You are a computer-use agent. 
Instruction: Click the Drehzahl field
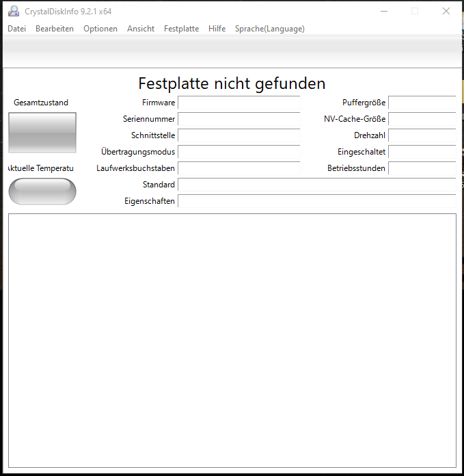click(422, 135)
